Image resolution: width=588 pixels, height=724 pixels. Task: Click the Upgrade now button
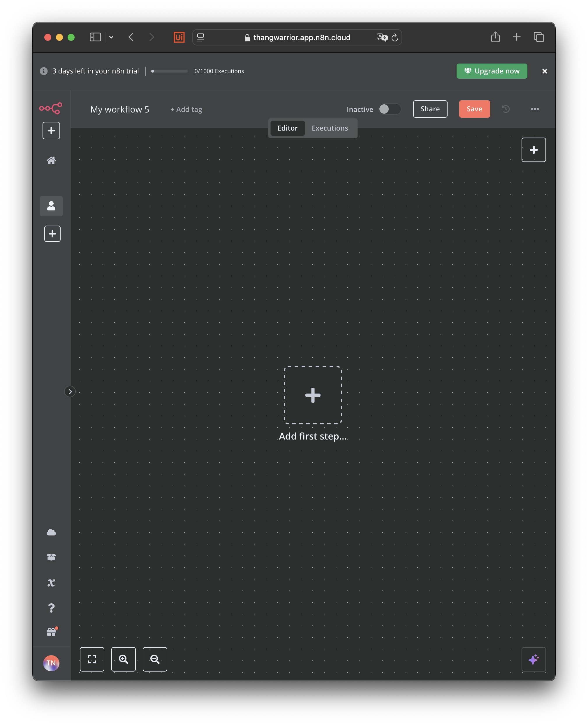(492, 71)
